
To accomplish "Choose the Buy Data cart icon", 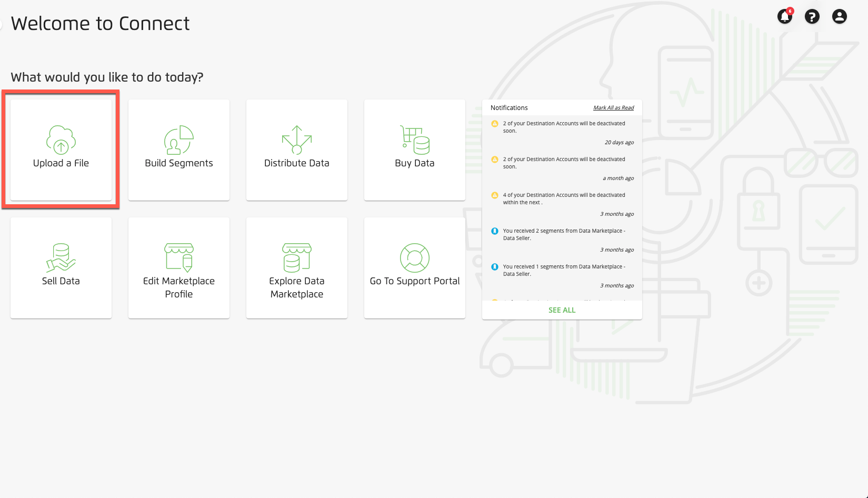I will [415, 140].
